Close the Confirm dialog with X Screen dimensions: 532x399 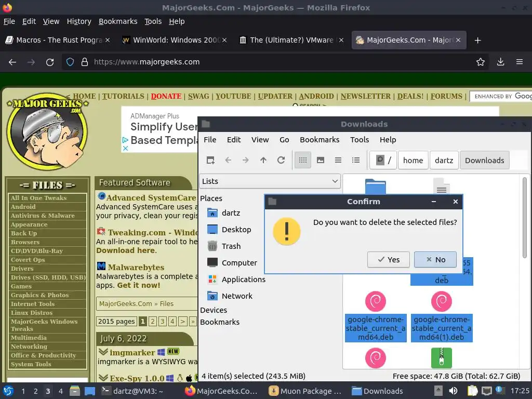pyautogui.click(x=455, y=202)
